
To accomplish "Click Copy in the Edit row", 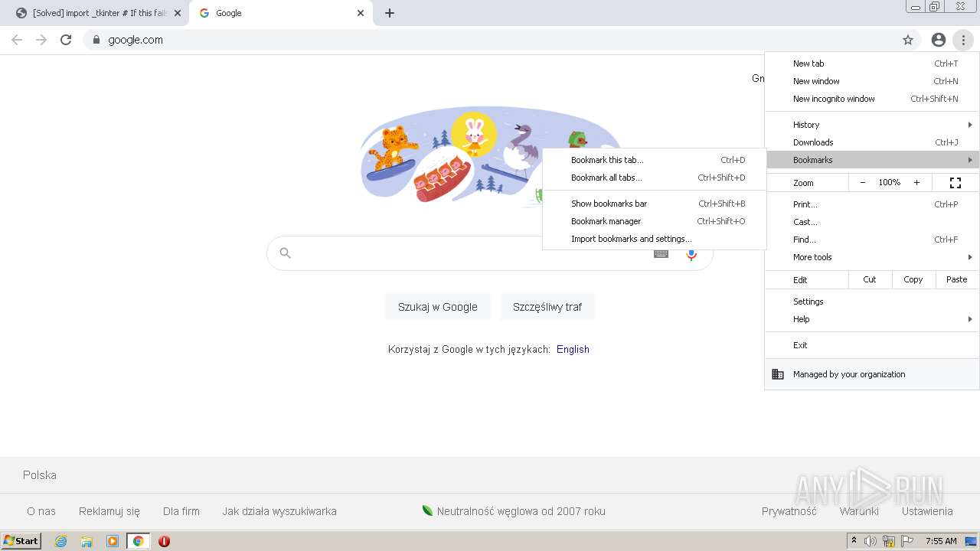I will 913,279.
